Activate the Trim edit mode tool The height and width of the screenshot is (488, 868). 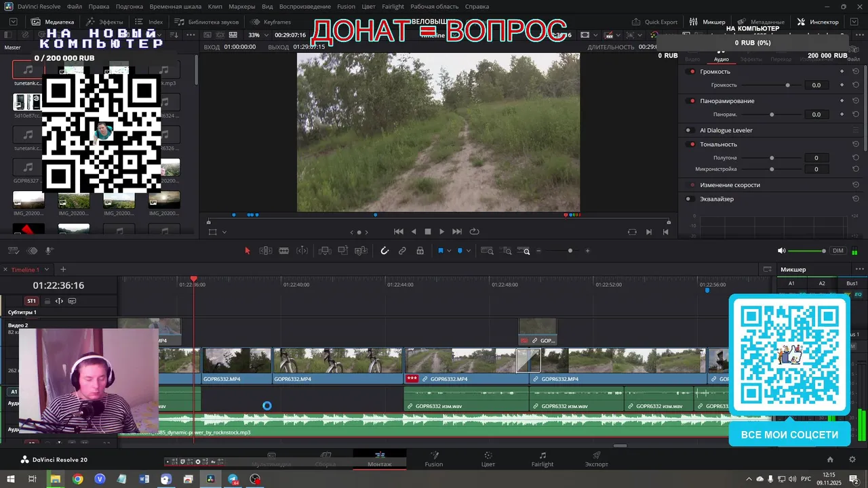266,251
